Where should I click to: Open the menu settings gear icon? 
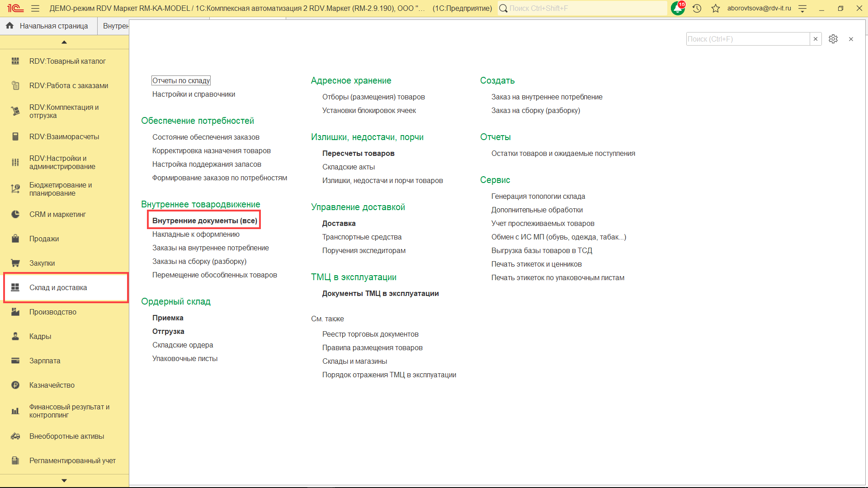(833, 39)
